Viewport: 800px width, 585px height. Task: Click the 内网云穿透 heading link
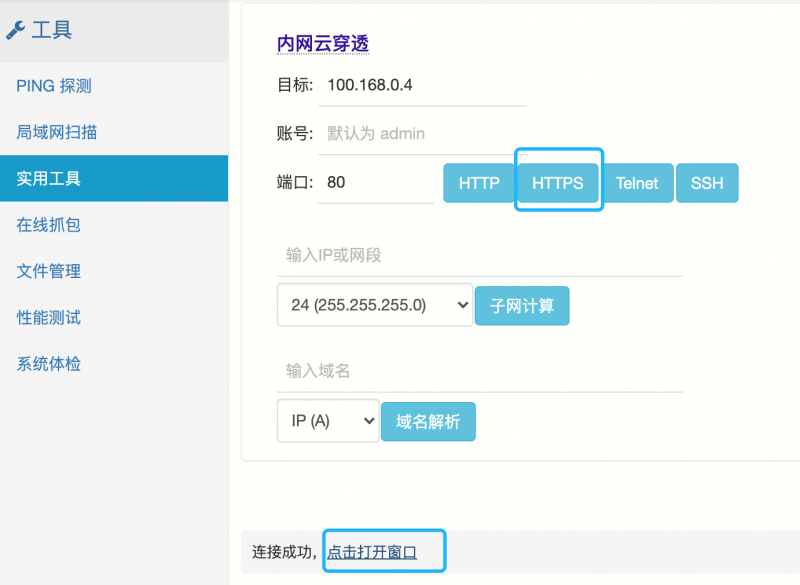323,44
